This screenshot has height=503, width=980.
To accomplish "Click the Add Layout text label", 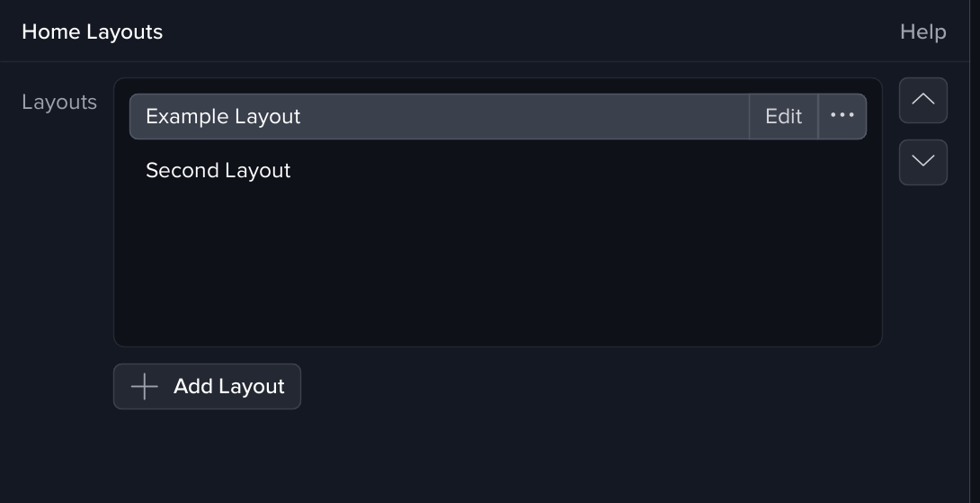I will [228, 387].
